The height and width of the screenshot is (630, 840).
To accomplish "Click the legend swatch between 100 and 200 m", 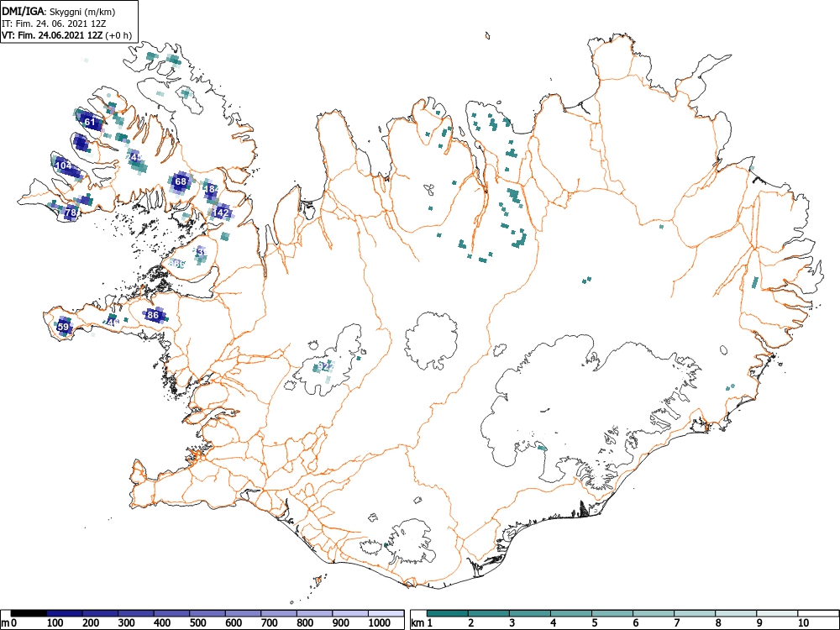I will pos(65,613).
